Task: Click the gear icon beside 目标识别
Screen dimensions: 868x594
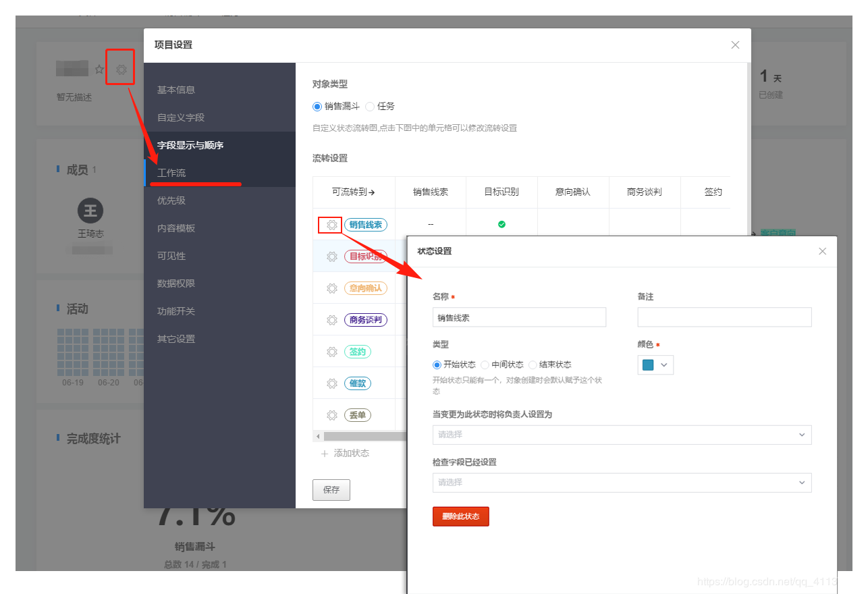Action: tap(331, 256)
